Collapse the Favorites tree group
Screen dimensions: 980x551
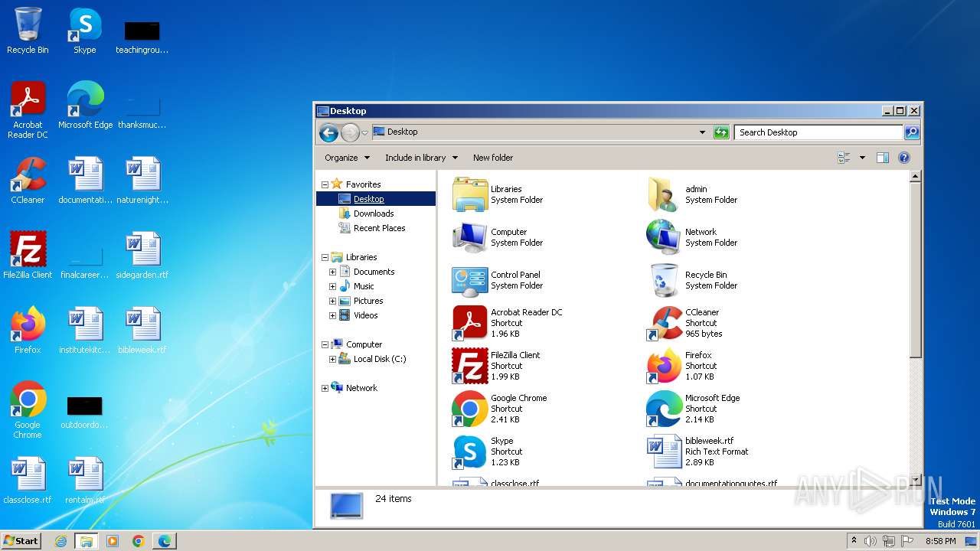[325, 184]
